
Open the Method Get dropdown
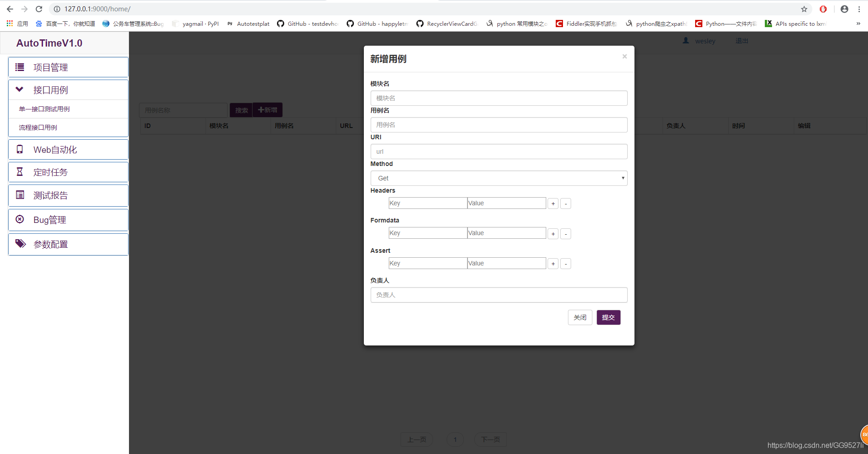[499, 178]
